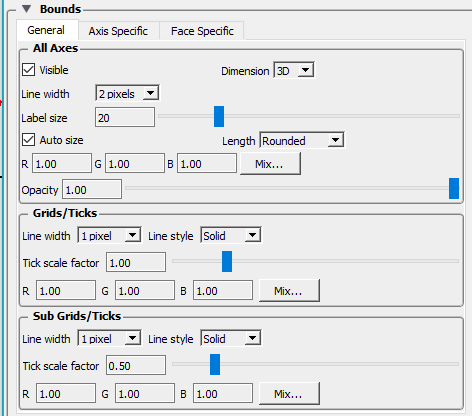Select the General tab
This screenshot has height=416, width=472.
point(46,30)
